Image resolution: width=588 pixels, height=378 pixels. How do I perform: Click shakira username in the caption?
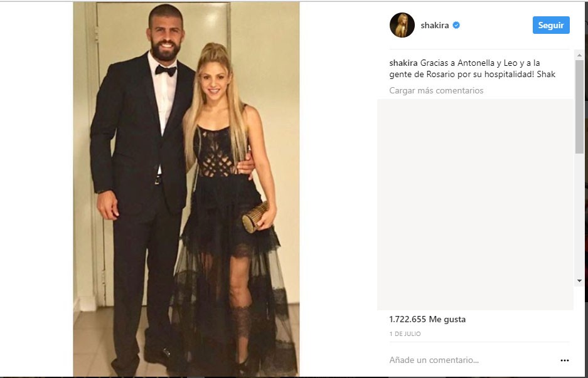pyautogui.click(x=403, y=63)
